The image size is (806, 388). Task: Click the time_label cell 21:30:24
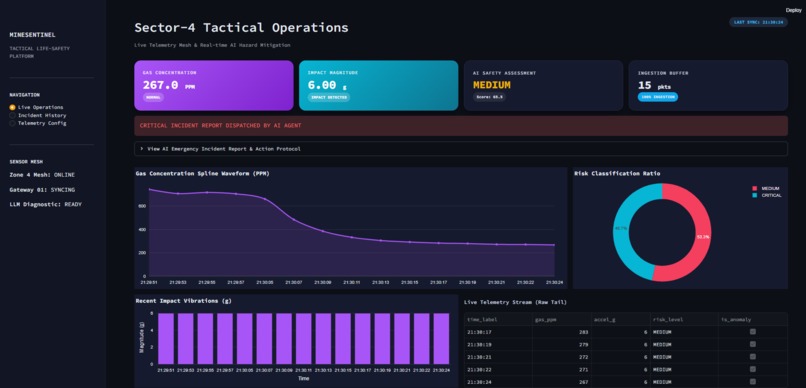[x=498, y=381]
